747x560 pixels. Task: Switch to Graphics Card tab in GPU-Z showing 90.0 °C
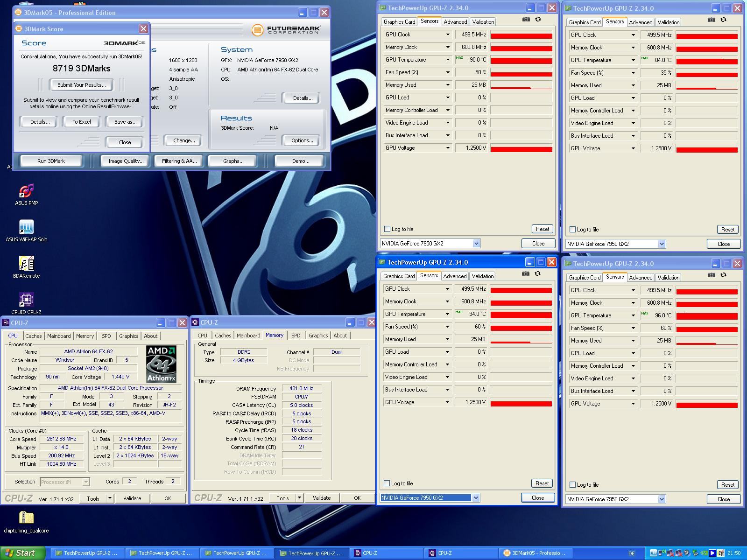pos(399,22)
